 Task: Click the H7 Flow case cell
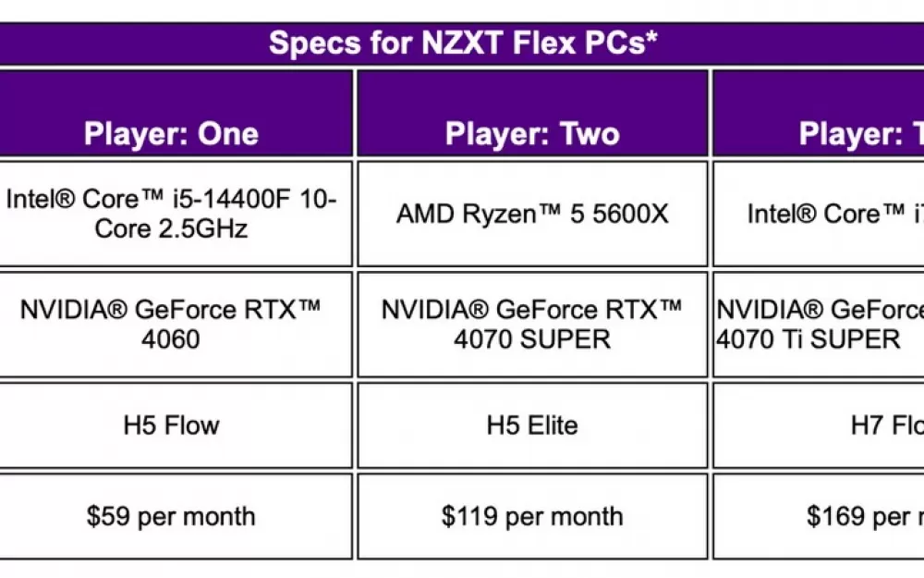(x=819, y=425)
